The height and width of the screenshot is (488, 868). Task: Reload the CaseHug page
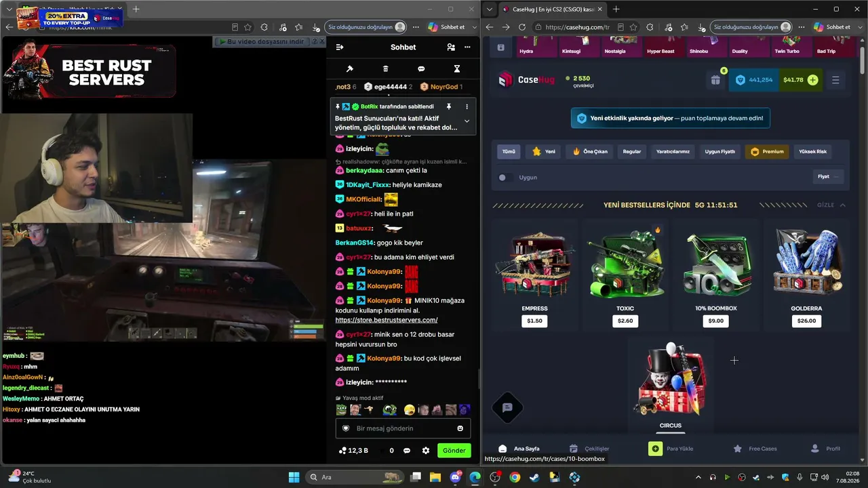[522, 27]
